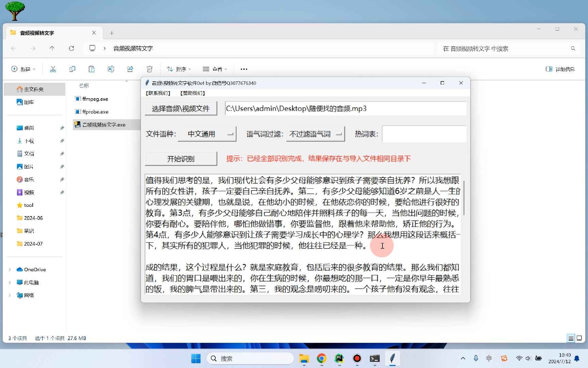The width and height of the screenshot is (588, 368).
Task: Click the Copy icon in Explorer toolbar
Action: coord(72,69)
